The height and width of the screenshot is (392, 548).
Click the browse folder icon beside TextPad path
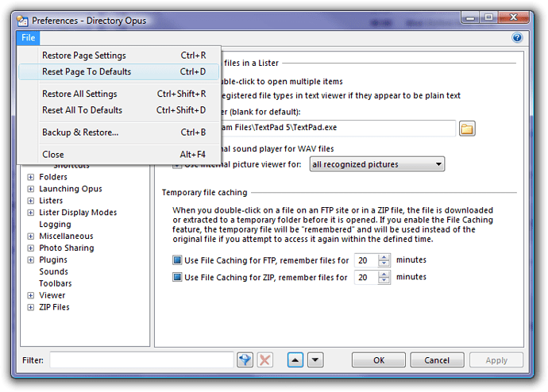click(x=467, y=129)
